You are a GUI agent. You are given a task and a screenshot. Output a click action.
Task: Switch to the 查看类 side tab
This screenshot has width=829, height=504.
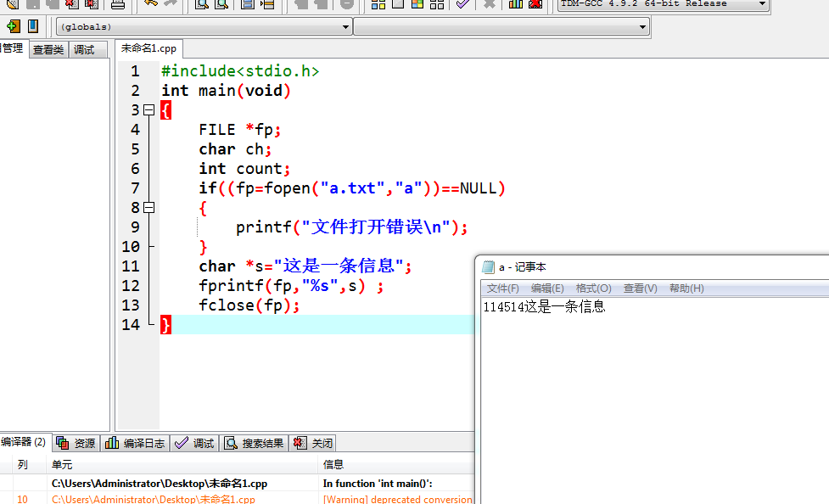click(x=48, y=50)
